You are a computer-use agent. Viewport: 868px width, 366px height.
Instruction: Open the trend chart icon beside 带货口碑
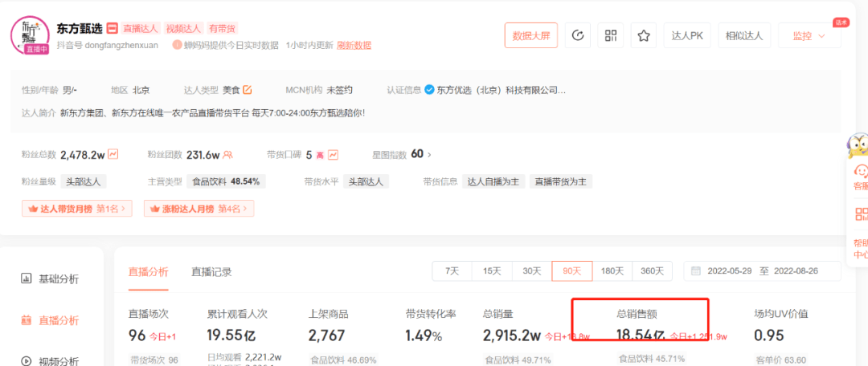pyautogui.click(x=333, y=154)
